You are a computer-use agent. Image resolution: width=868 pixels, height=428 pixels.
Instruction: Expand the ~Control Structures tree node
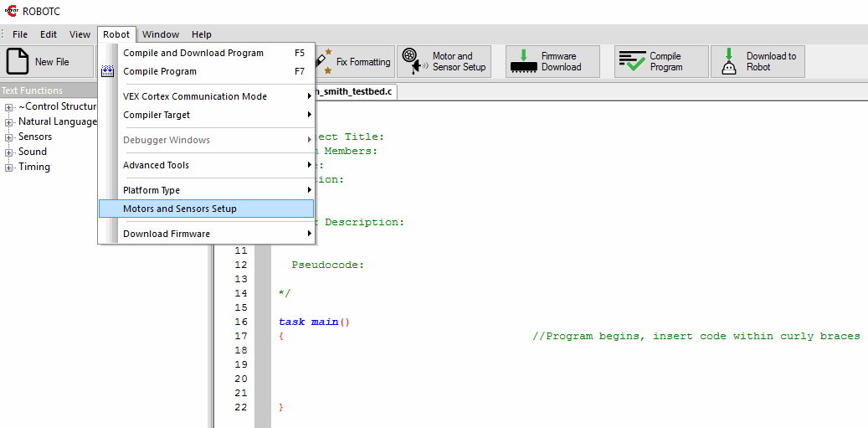pos(9,107)
